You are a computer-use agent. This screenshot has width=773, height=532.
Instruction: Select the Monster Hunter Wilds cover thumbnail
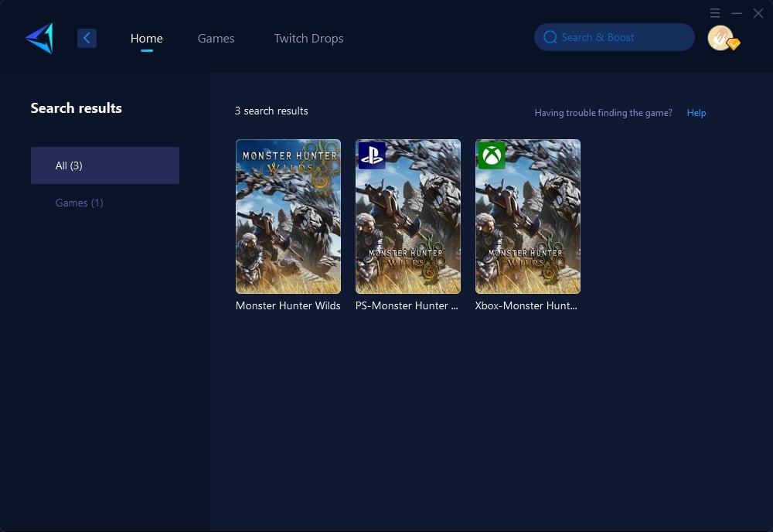288,217
